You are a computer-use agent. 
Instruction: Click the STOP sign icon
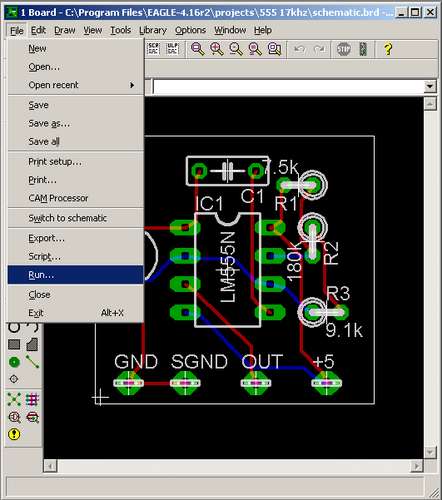click(x=343, y=49)
